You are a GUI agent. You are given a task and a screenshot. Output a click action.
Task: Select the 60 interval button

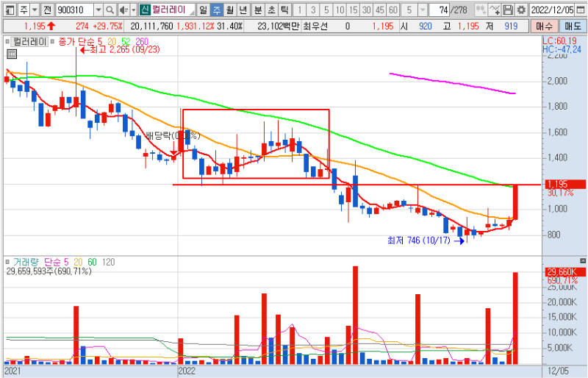393,10
